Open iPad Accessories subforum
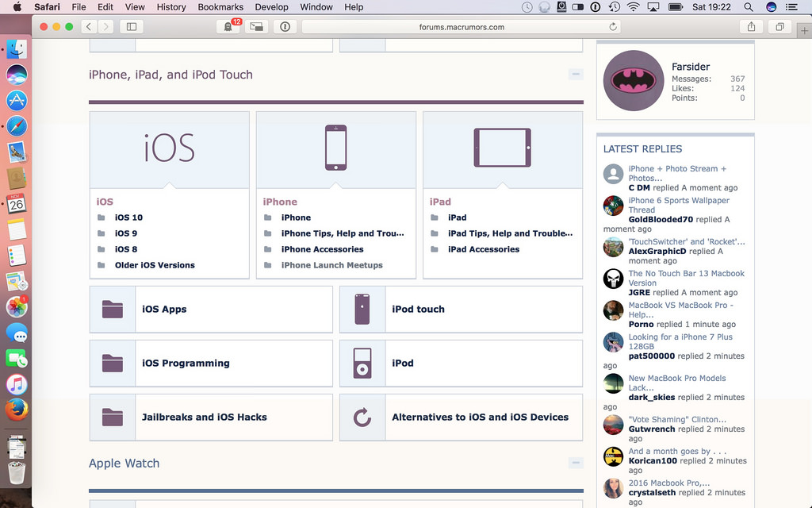The image size is (812, 508). (484, 249)
